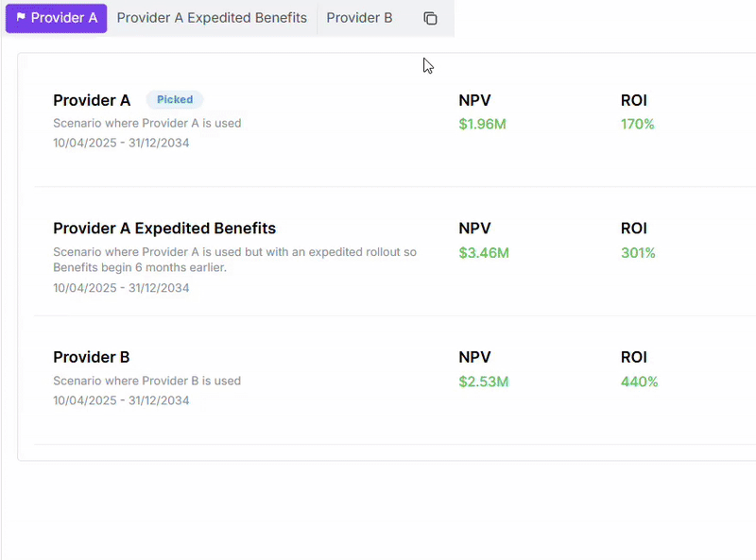
Task: Click Provider B NPV value $2.53M
Action: click(484, 382)
